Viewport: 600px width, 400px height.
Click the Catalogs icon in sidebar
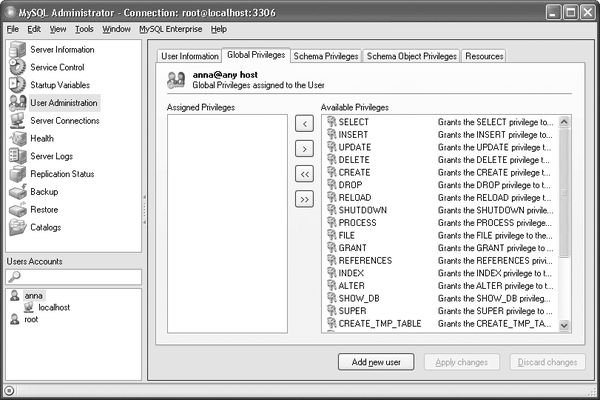tap(17, 227)
